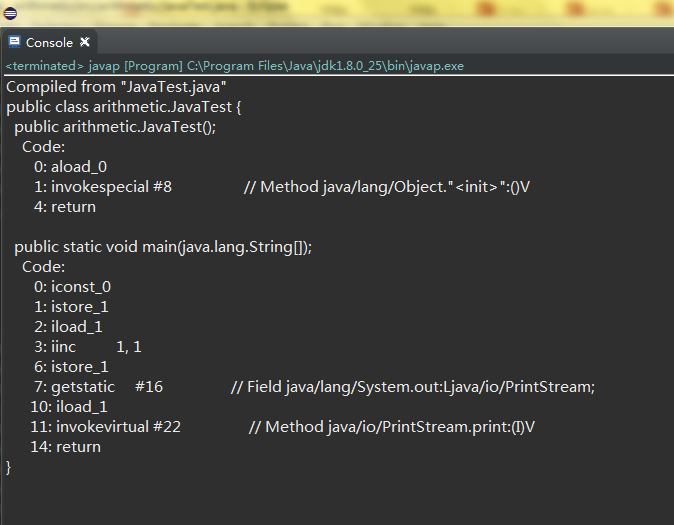The height and width of the screenshot is (525, 674).
Task: Click the closing brace of the class
Action: [9, 467]
